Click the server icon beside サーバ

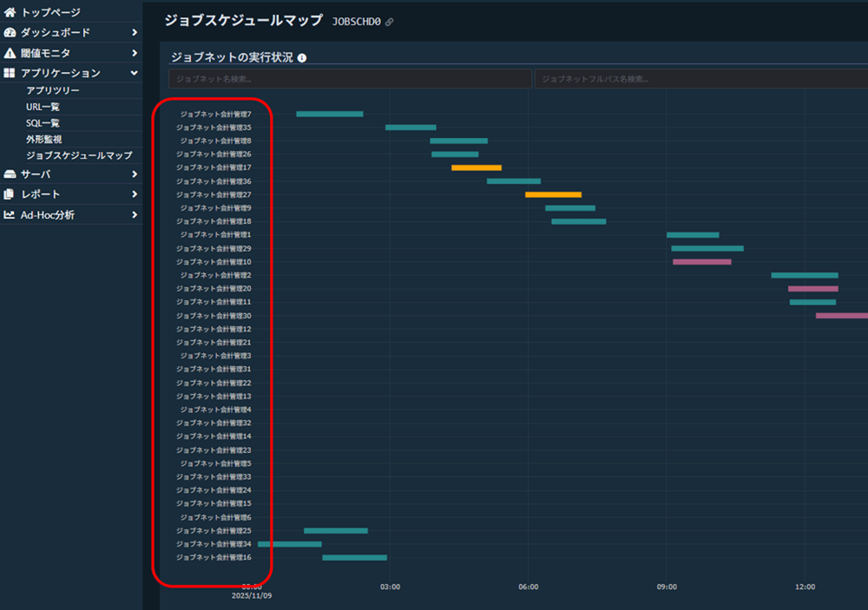[x=10, y=174]
